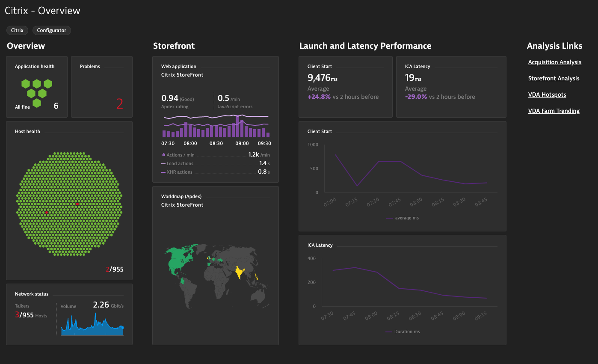Click the Citrix - Overview dashboard title
Image resolution: width=598 pixels, height=364 pixels.
click(x=42, y=11)
